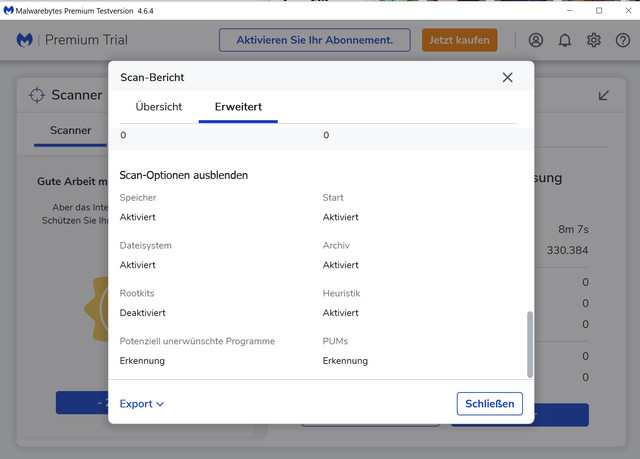Click the Scan-Bericht dialog title

[152, 78]
